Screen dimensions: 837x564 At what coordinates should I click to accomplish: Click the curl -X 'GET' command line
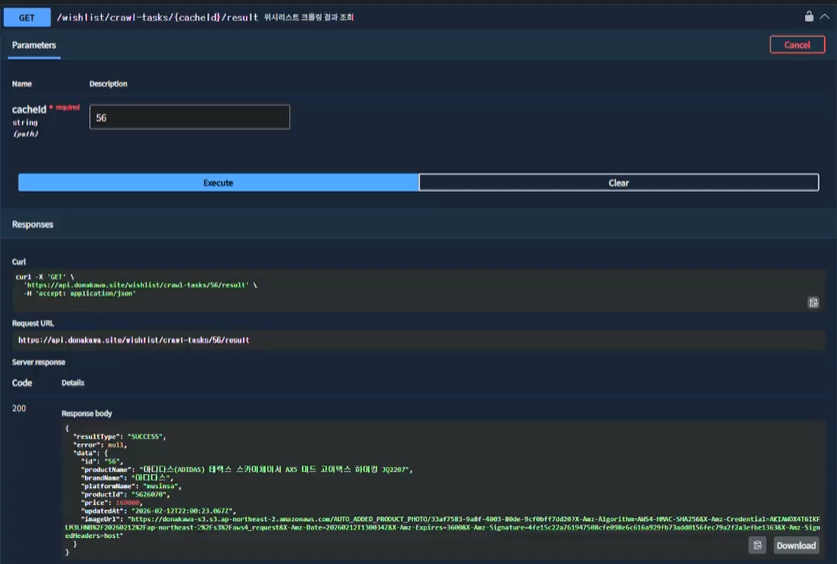tap(45, 277)
